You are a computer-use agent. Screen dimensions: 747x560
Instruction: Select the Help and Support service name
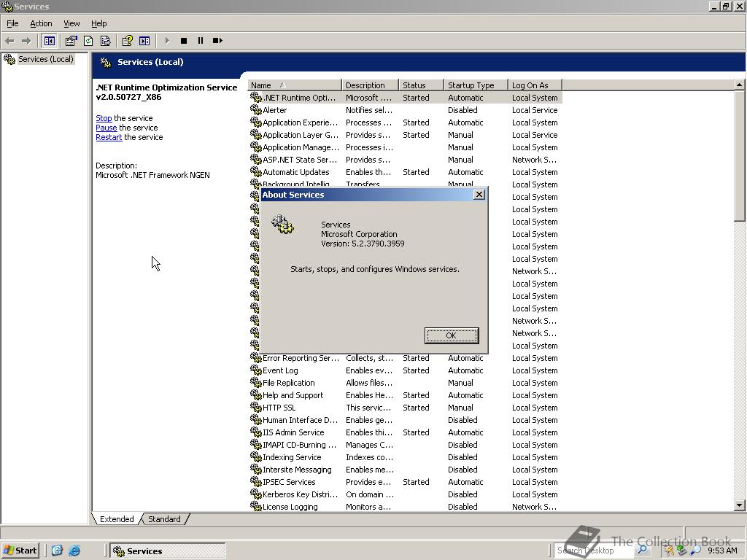click(x=293, y=395)
